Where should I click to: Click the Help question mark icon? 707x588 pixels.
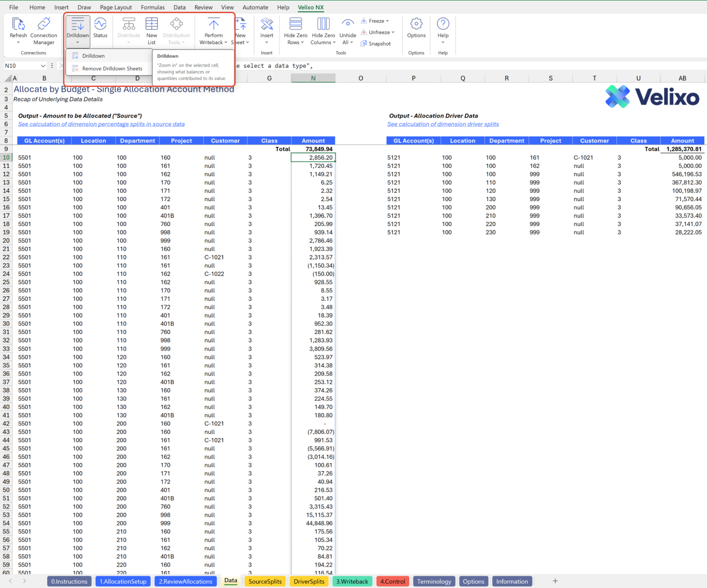tap(443, 25)
